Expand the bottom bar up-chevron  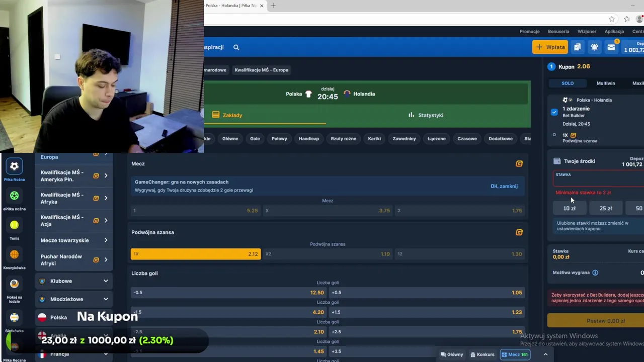pyautogui.click(x=545, y=354)
